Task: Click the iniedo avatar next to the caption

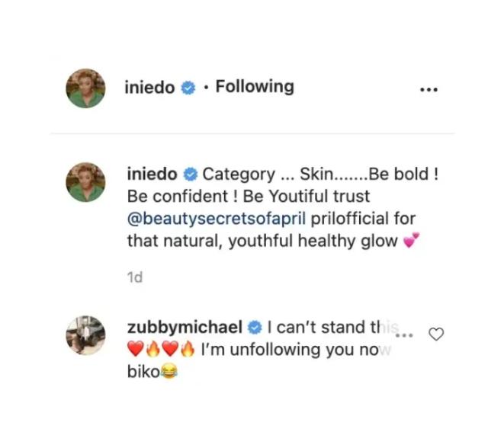Action: (x=85, y=182)
